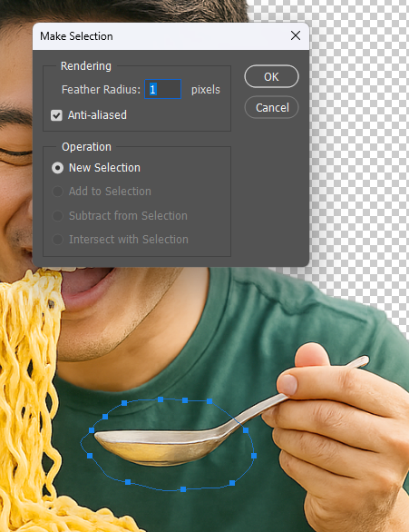Viewport: 409px width, 532px height.
Task: Click the Anti-aliased text label
Action: [x=97, y=115]
